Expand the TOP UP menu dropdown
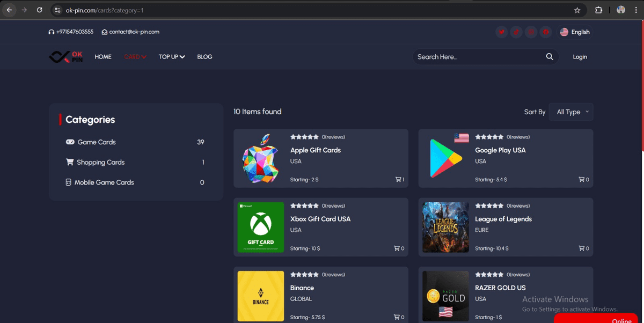Screen dimensions: 644x323 click(x=172, y=57)
